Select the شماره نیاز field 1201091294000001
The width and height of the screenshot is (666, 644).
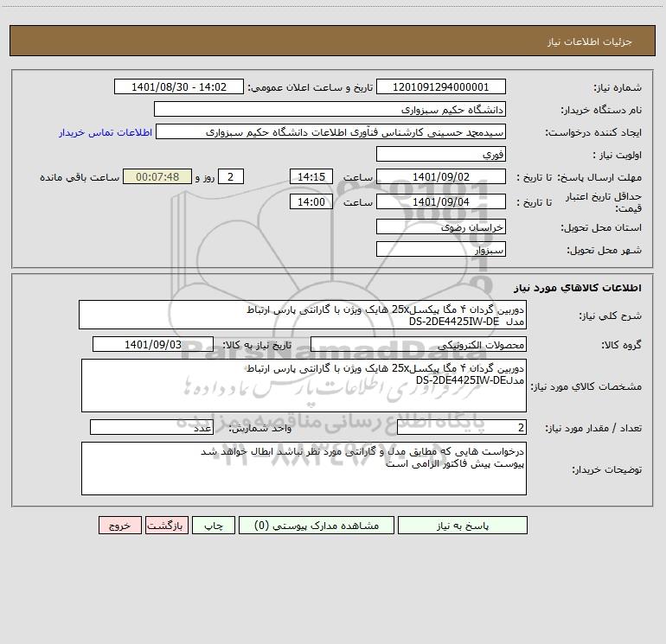[441, 86]
